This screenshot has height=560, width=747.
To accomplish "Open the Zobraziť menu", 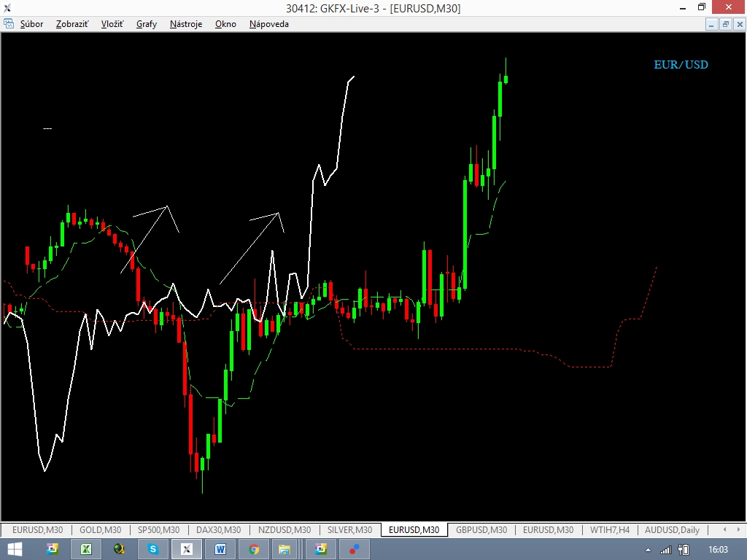I will click(72, 24).
